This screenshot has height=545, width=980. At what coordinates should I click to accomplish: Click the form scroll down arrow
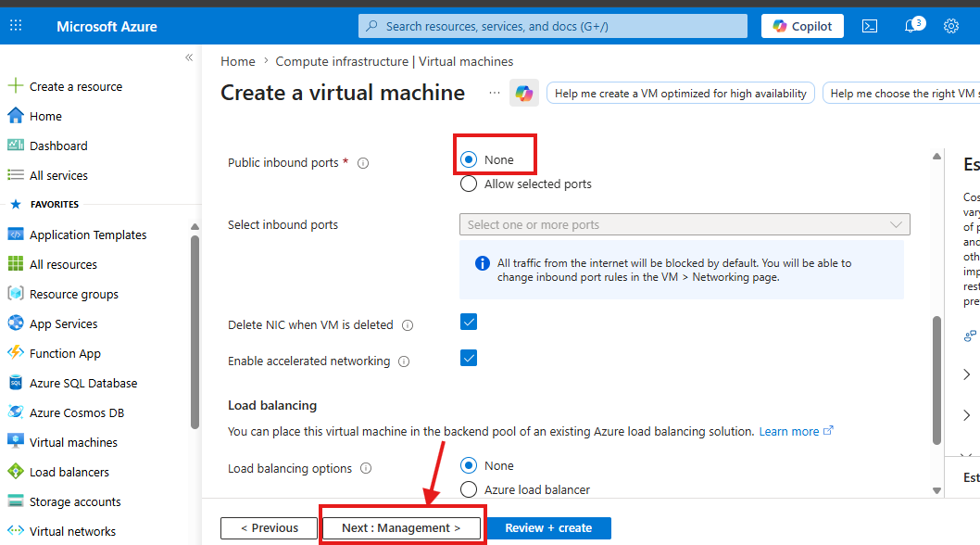point(936,490)
